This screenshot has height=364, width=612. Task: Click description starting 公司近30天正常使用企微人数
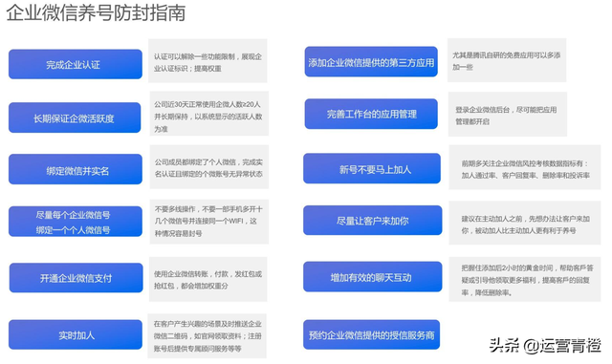point(209,114)
